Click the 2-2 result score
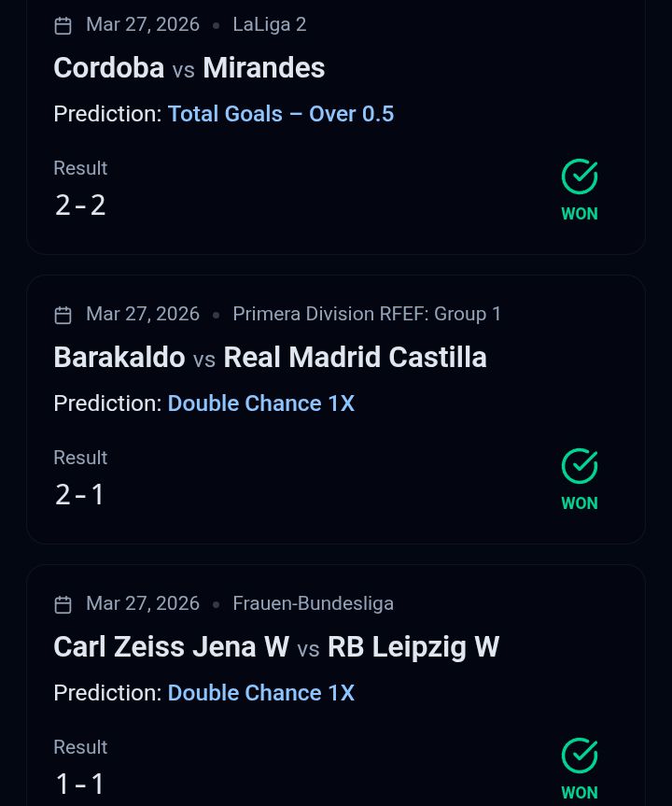 [x=80, y=205]
